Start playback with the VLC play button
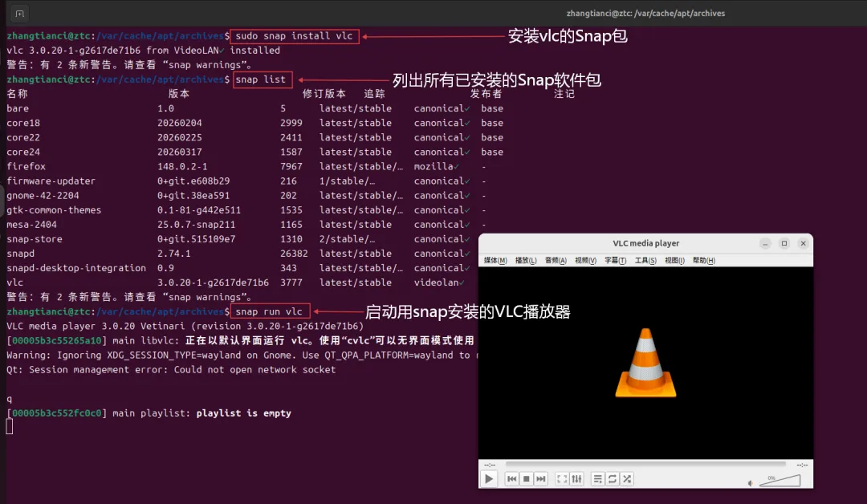The image size is (867, 504). click(x=489, y=479)
